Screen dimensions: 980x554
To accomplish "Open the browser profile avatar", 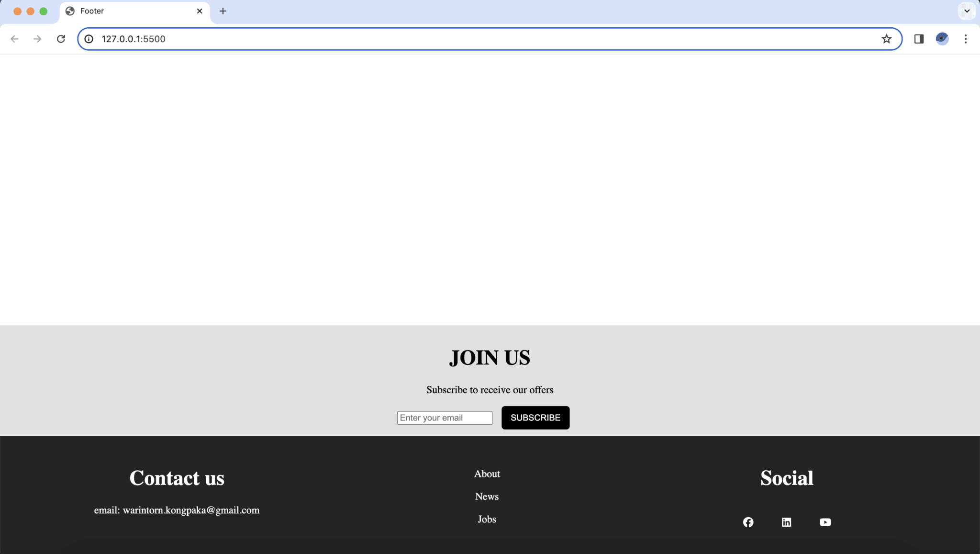I will (942, 39).
